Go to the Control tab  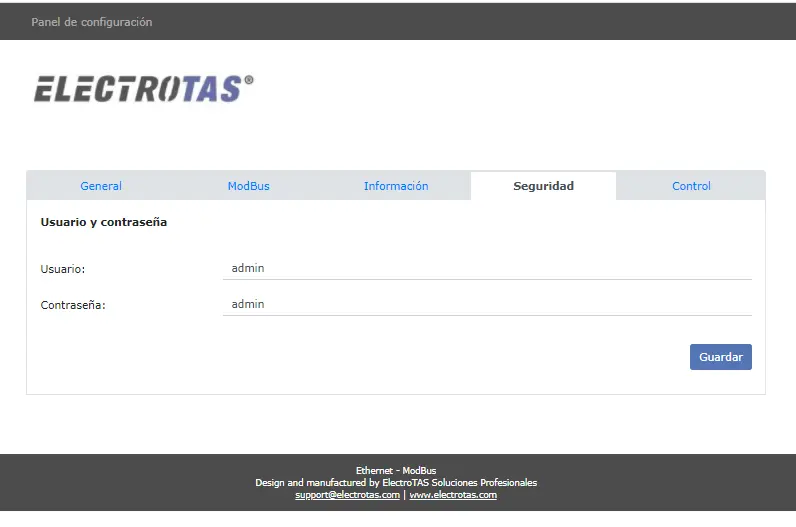[x=691, y=186]
